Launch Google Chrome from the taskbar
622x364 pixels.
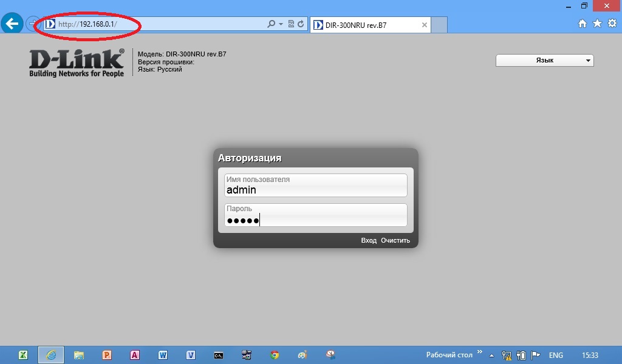tap(275, 355)
